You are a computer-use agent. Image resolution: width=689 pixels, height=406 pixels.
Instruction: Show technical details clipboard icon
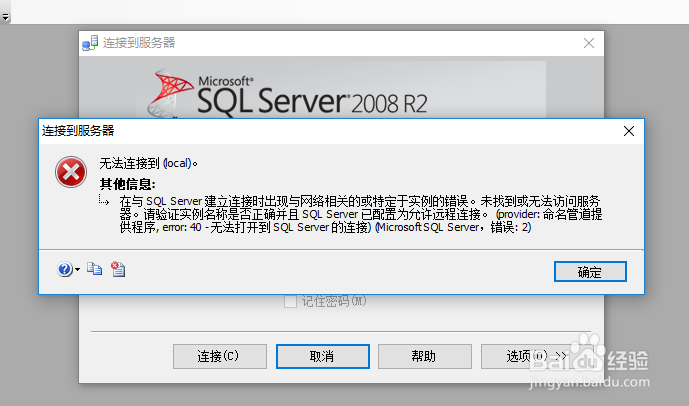click(x=118, y=269)
